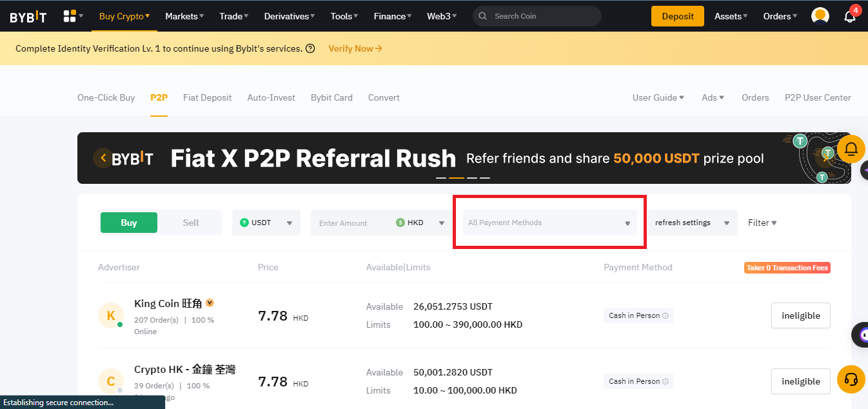Open the refresh settings dropdown
Image resolution: width=868 pixels, height=409 pixels.
pos(693,223)
